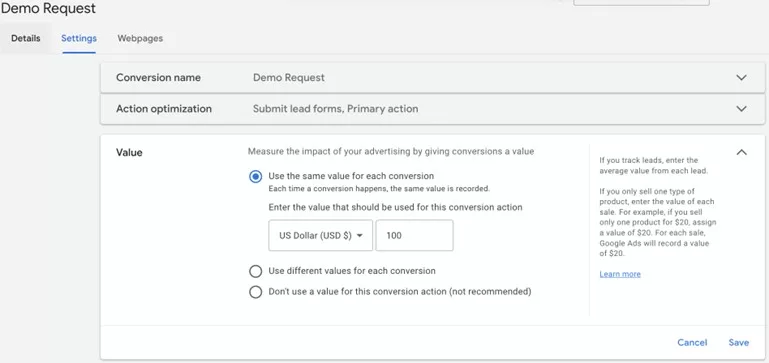Click the value input field showing 100
Screen dimensions: 769x363
414,235
